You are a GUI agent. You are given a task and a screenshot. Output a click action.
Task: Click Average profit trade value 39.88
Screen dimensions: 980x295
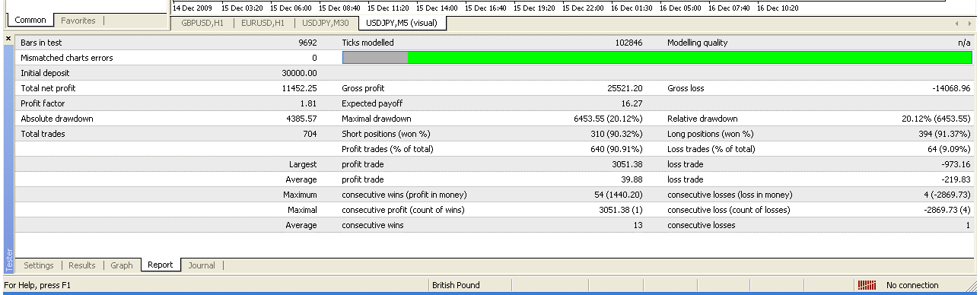[632, 179]
